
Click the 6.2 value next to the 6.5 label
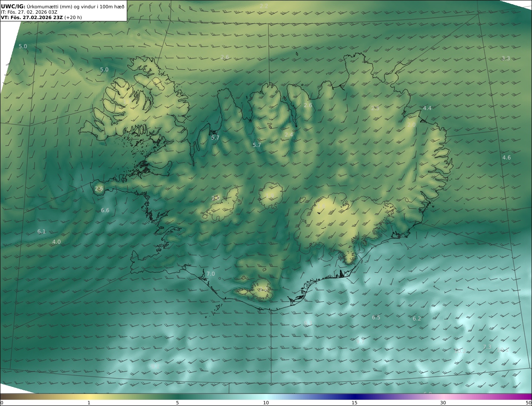417,319
